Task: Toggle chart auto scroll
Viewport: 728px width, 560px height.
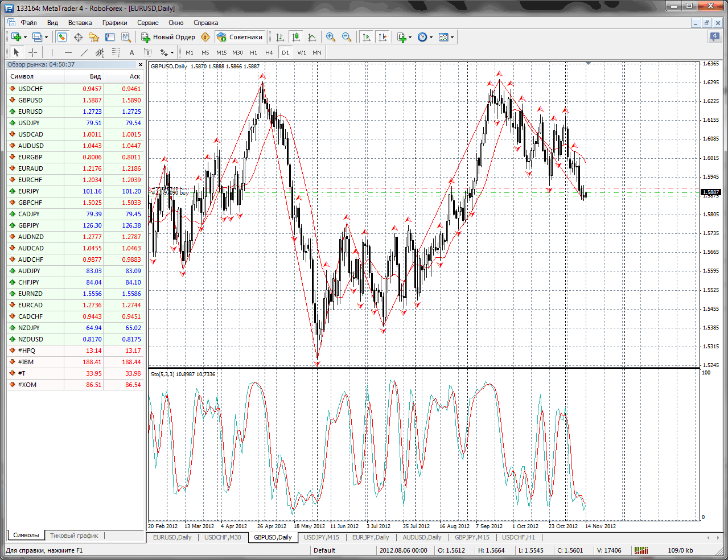Action: (367, 37)
